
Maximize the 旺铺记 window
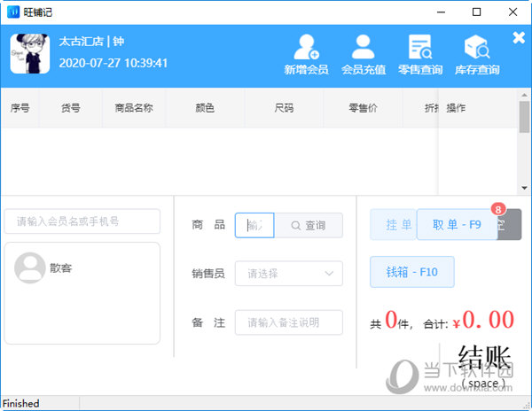(x=477, y=12)
